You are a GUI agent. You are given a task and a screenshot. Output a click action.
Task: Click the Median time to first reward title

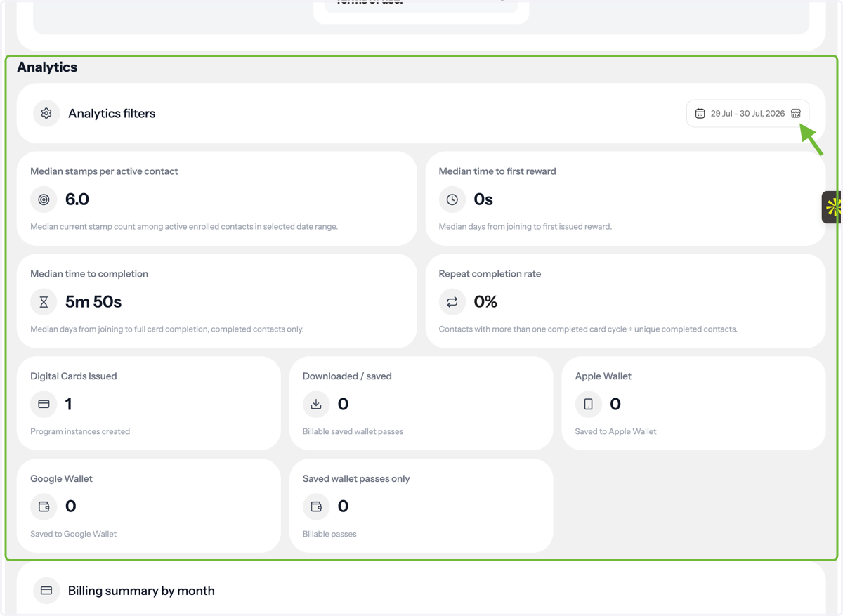[497, 171]
